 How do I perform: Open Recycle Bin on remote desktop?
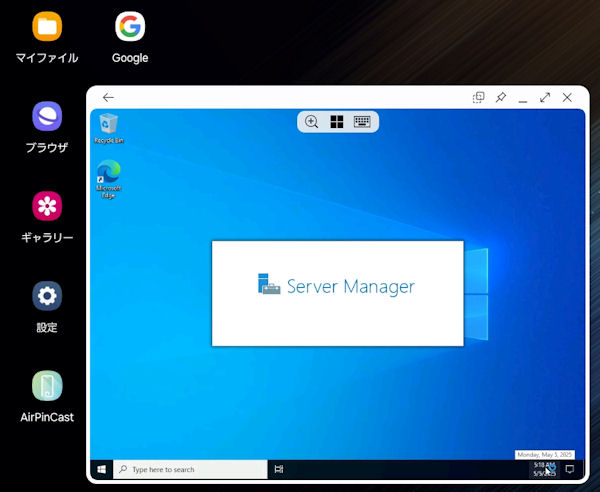coord(109,127)
